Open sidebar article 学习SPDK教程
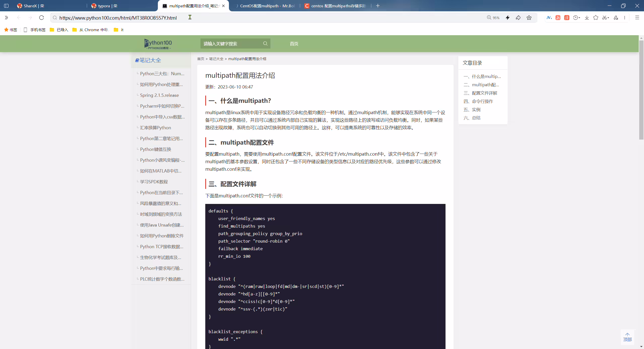 pyautogui.click(x=154, y=182)
